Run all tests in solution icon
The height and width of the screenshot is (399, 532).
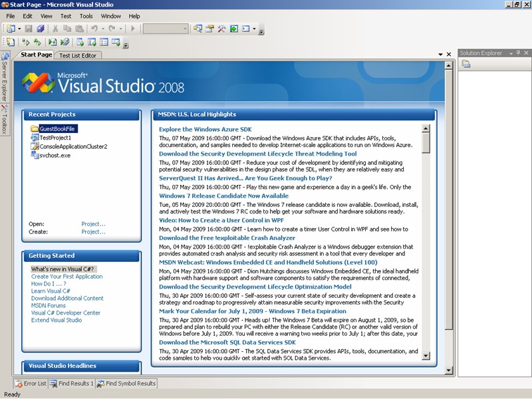37,42
